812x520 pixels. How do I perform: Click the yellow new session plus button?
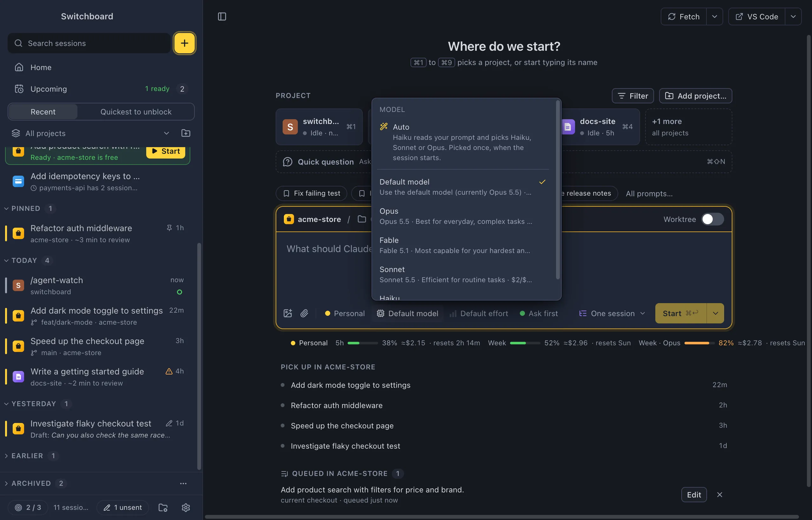tap(184, 43)
